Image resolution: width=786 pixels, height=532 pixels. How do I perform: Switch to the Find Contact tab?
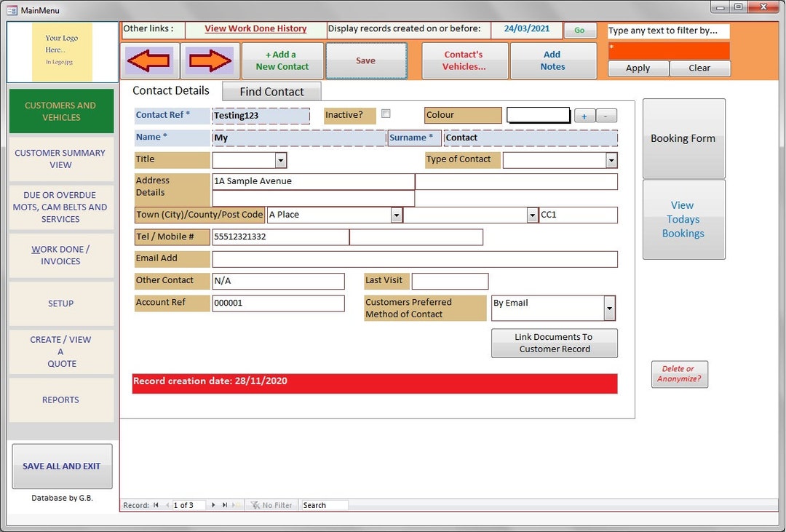pos(271,92)
